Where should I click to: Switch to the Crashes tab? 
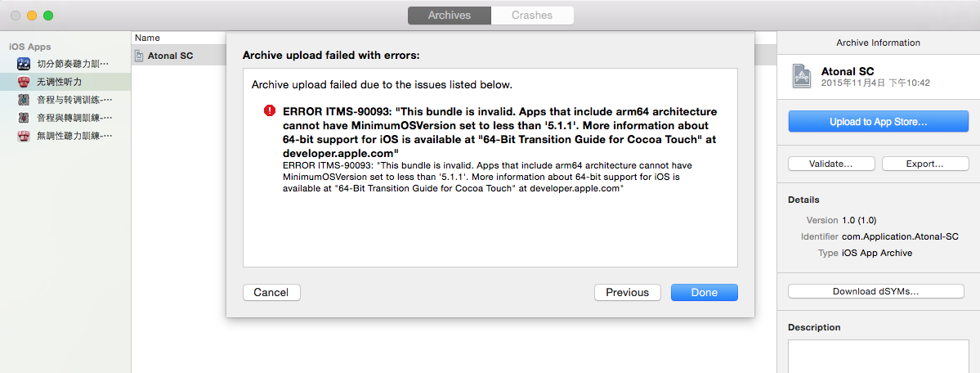point(532,15)
